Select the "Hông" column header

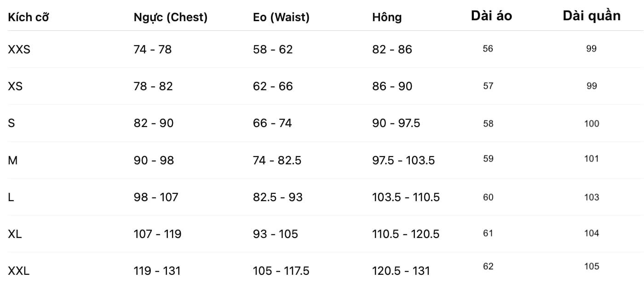coord(387,17)
